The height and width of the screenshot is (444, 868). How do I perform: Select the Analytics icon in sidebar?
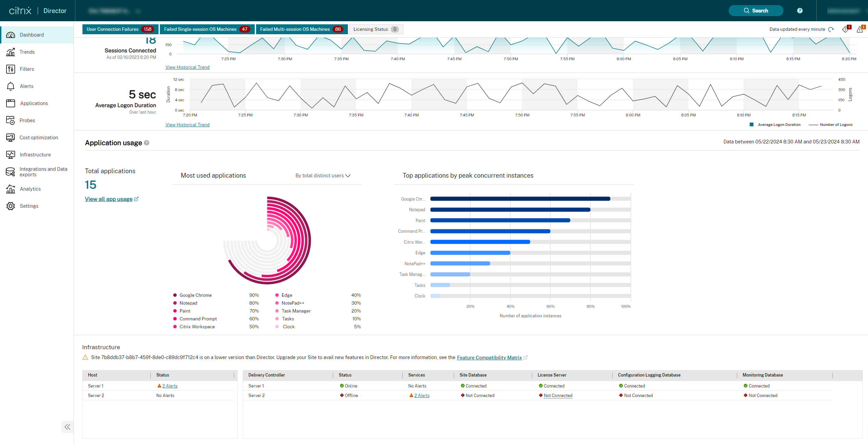10,188
